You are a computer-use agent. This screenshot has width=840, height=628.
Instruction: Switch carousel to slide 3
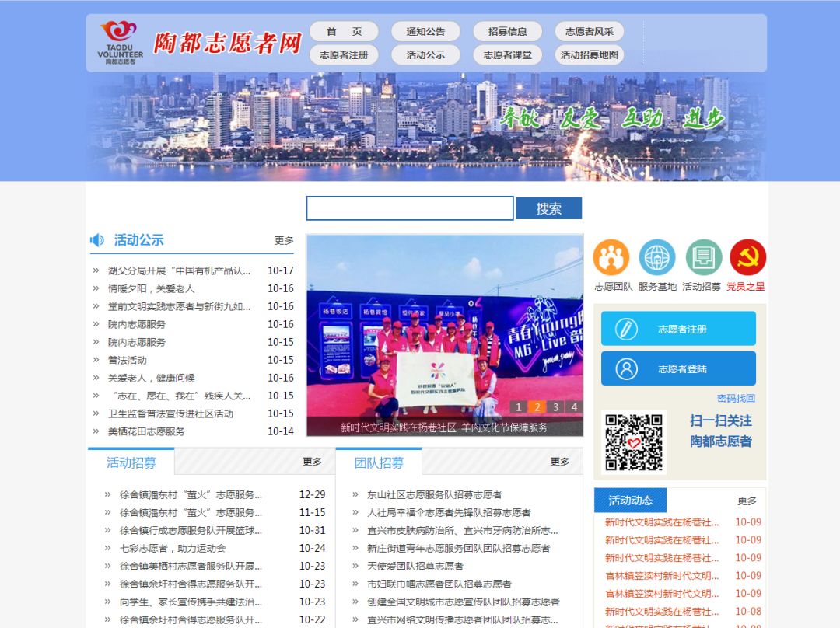pos(555,407)
